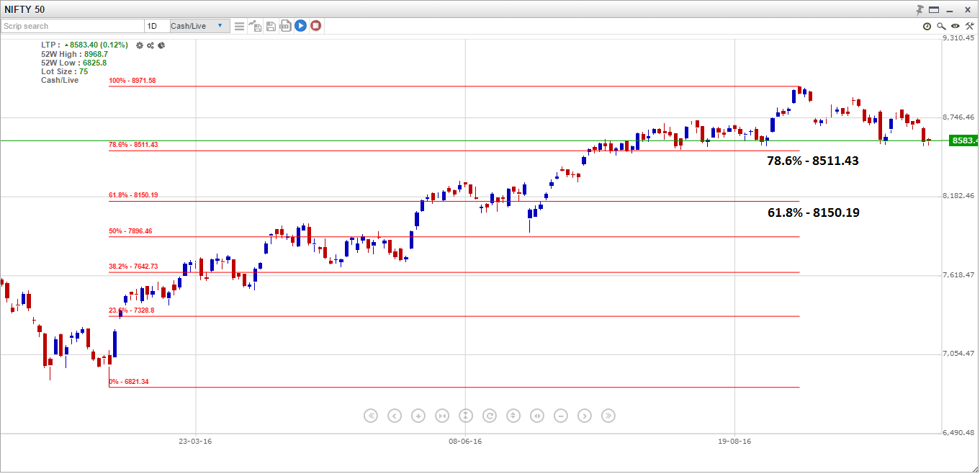Screen dimensions: 980x474
Task: Click the red '78.6% - 8511.43' Fibonacci label
Action: [133, 145]
